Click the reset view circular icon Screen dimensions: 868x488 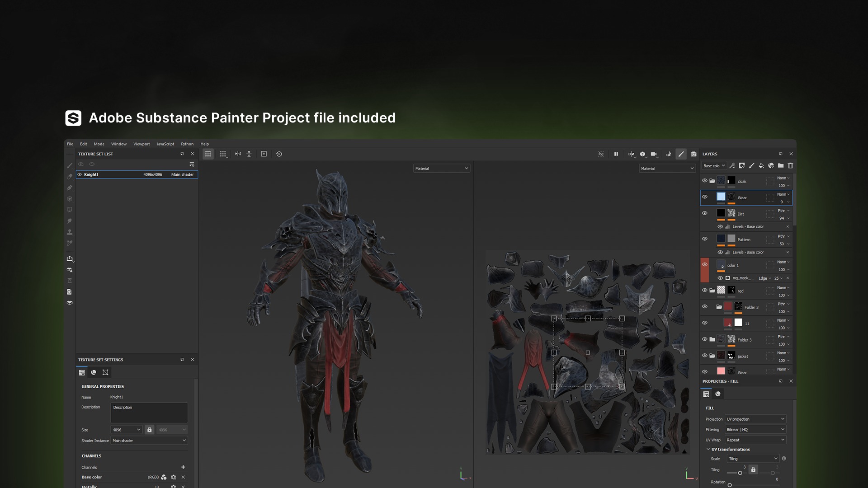click(x=279, y=154)
